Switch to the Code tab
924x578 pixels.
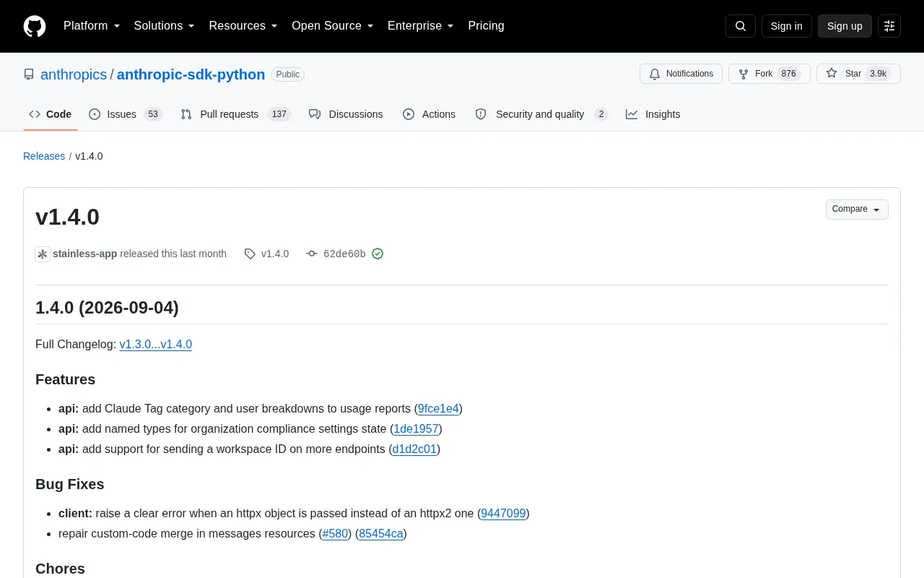click(x=51, y=114)
